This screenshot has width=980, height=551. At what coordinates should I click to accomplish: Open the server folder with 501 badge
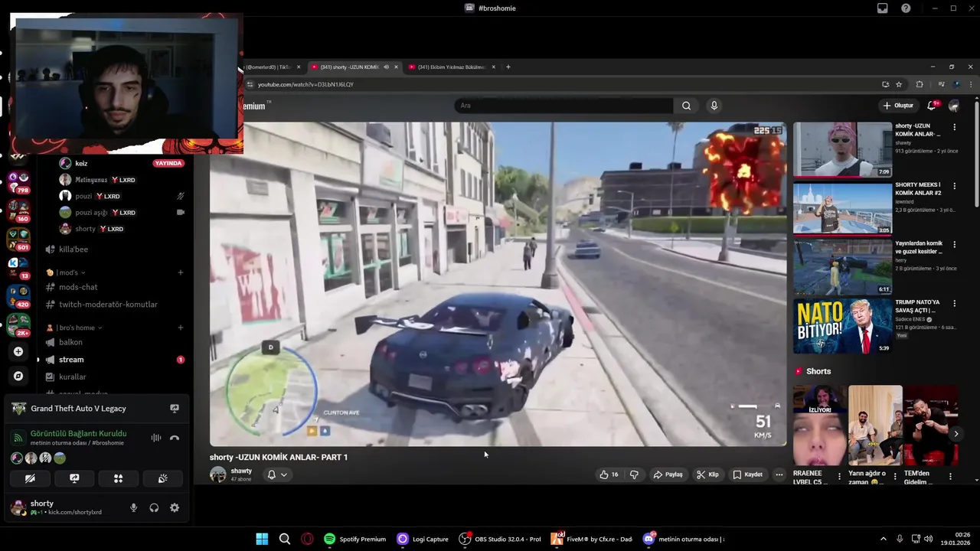tap(18, 239)
